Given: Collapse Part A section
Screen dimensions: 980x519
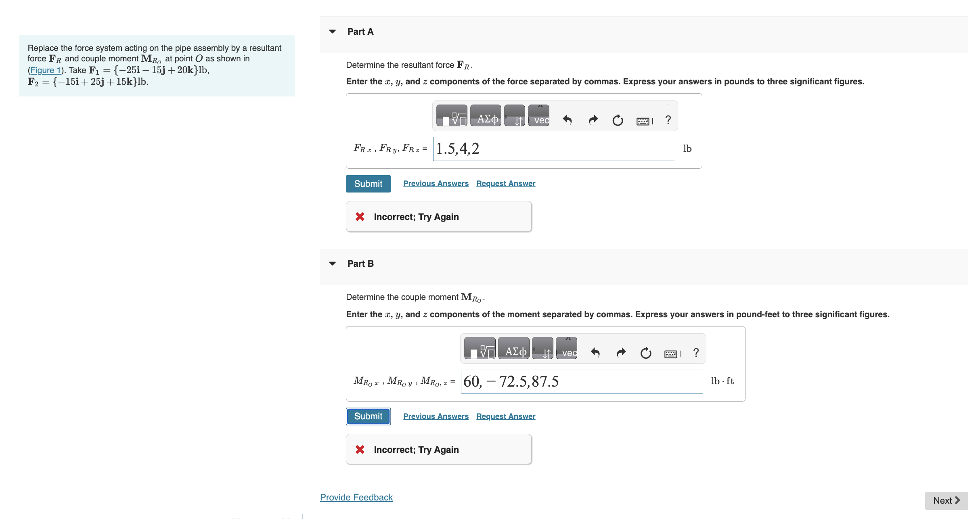Looking at the screenshot, I should coord(333,31).
